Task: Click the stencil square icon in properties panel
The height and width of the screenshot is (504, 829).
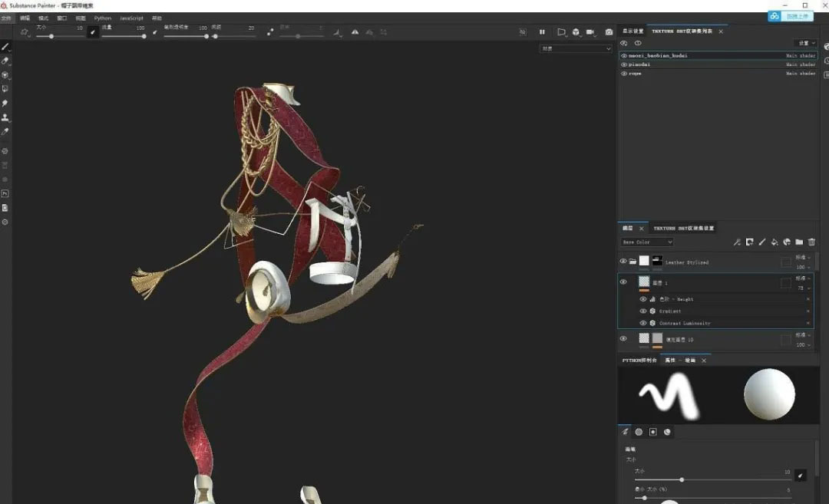Action: [x=653, y=432]
